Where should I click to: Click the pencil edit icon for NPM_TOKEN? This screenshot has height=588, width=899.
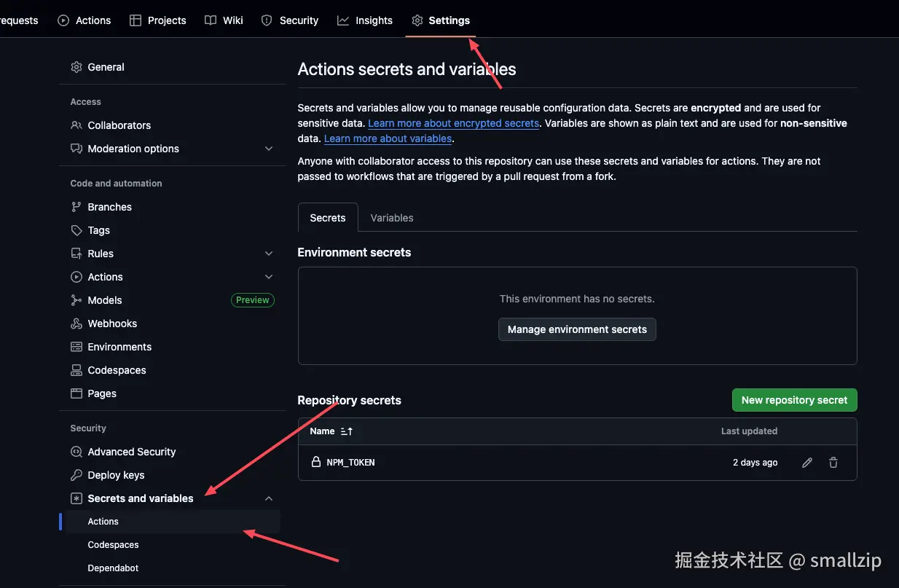tap(807, 463)
